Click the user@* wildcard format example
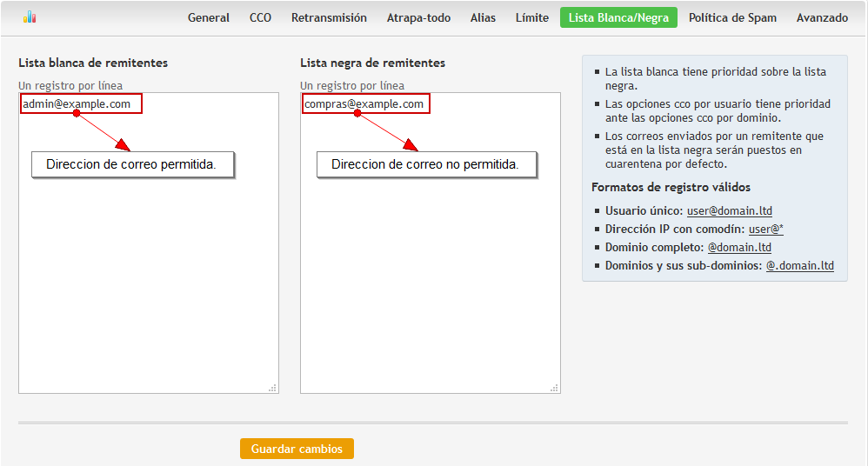Viewport: 868px width, 466px height. tap(765, 230)
